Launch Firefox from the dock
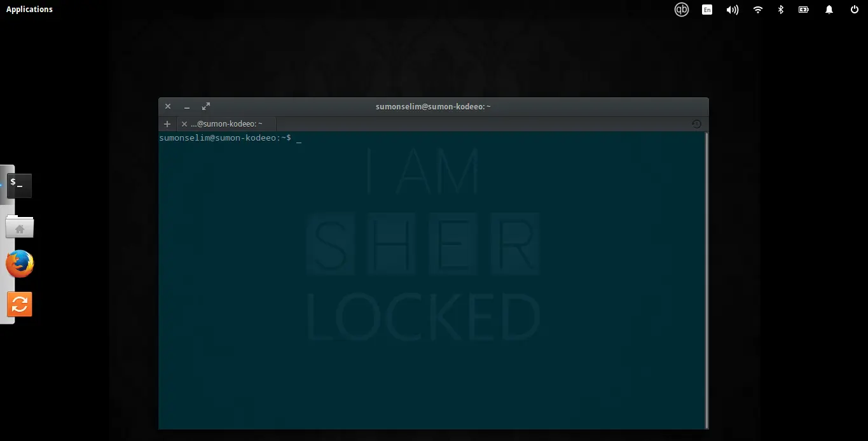 20,264
